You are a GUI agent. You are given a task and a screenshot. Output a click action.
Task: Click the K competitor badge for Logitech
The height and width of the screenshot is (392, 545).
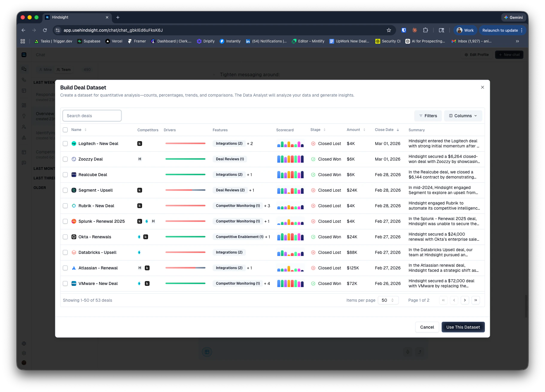[x=140, y=144]
